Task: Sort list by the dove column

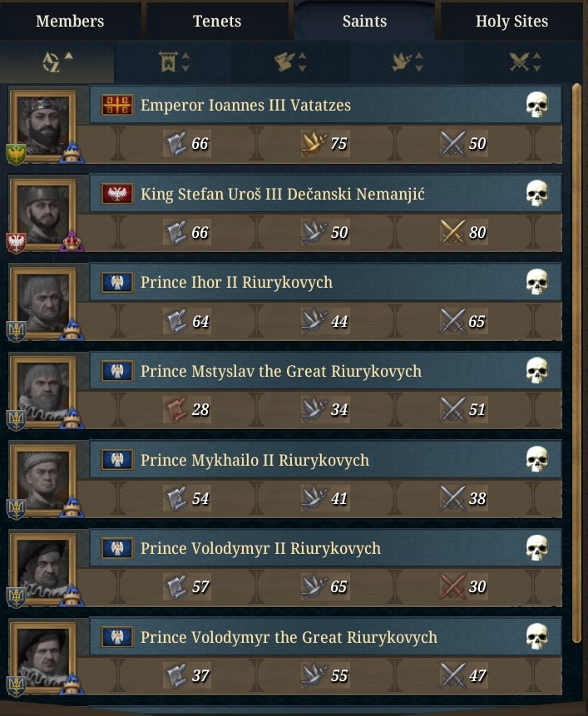Action: (408, 62)
